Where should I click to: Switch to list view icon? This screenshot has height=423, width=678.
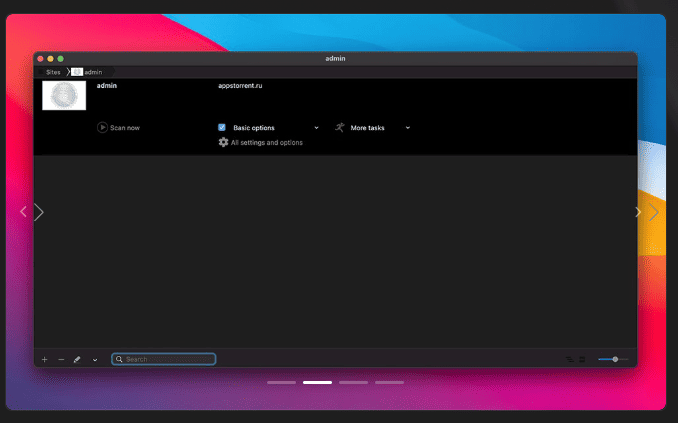570,359
